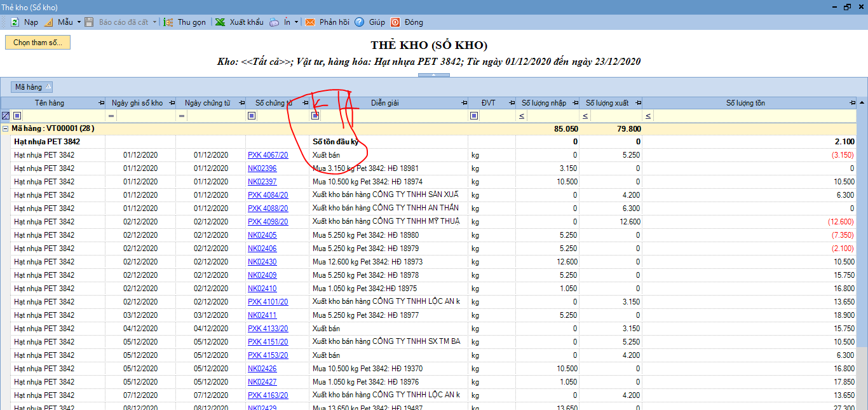
Task: Click the Thu gọn collapse icon
Action: coord(168,22)
